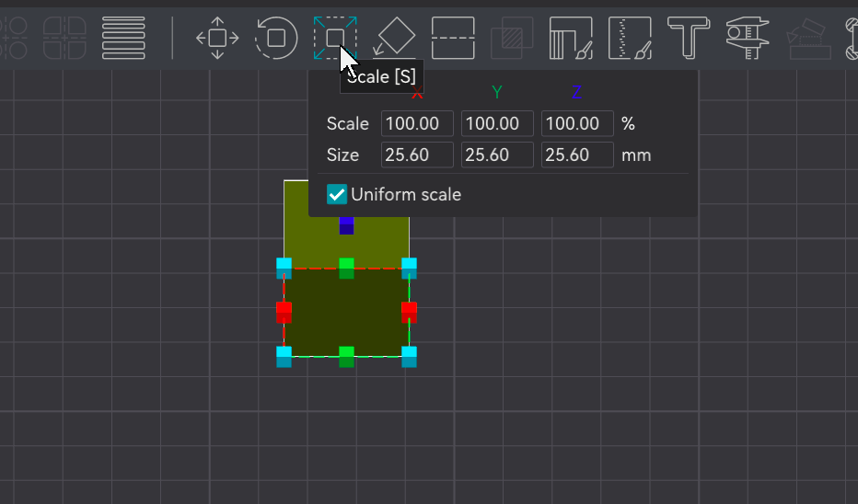Click the upper-left cyan corner handle
This screenshot has height=504, width=858.
pyautogui.click(x=284, y=269)
